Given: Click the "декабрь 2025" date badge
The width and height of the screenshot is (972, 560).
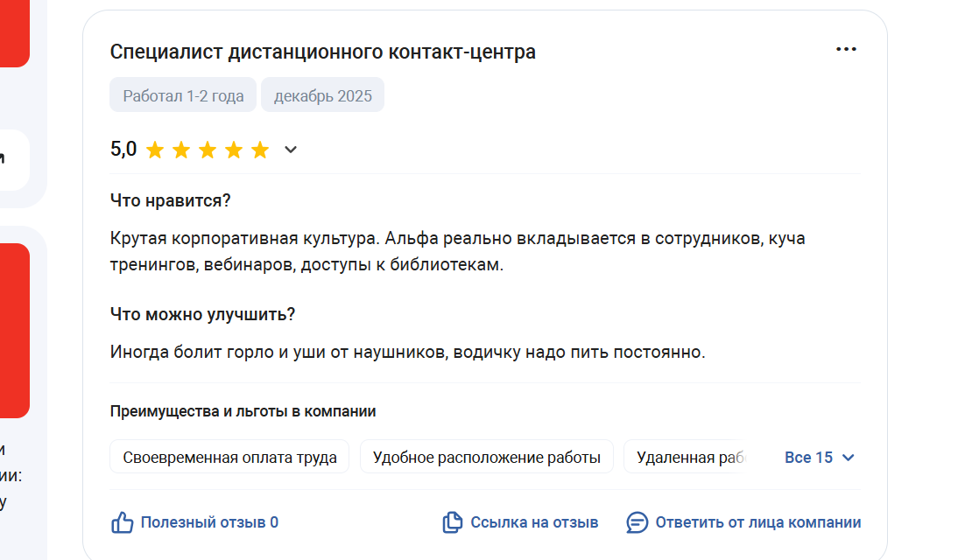Looking at the screenshot, I should click(322, 95).
